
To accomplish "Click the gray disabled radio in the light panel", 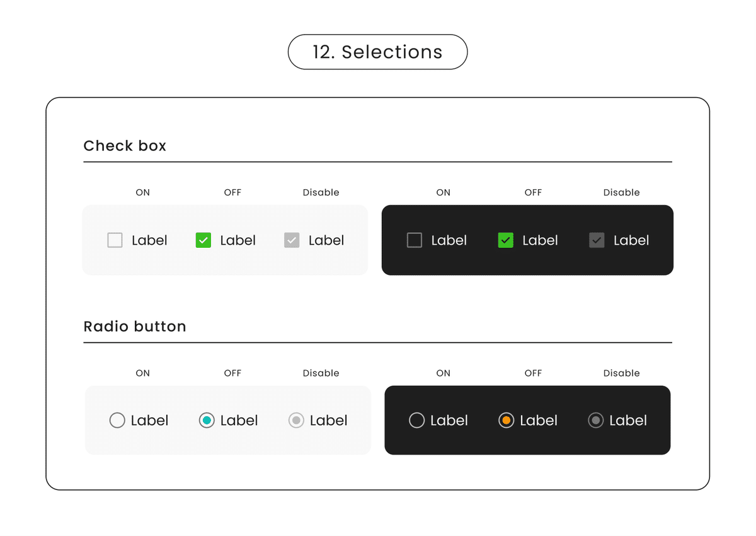I will (296, 420).
